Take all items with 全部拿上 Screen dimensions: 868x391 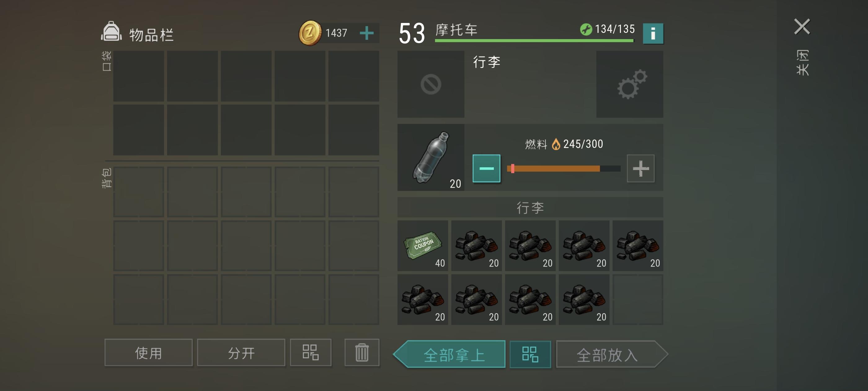pos(449,354)
